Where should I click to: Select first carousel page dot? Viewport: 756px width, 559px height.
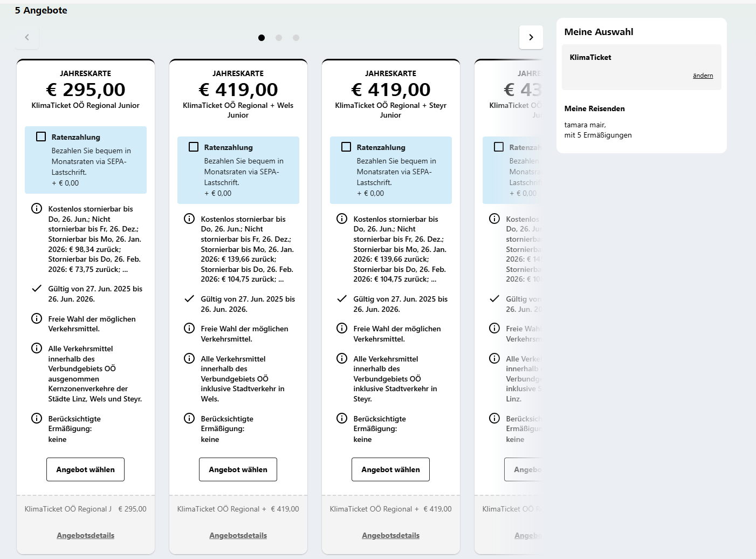(262, 38)
